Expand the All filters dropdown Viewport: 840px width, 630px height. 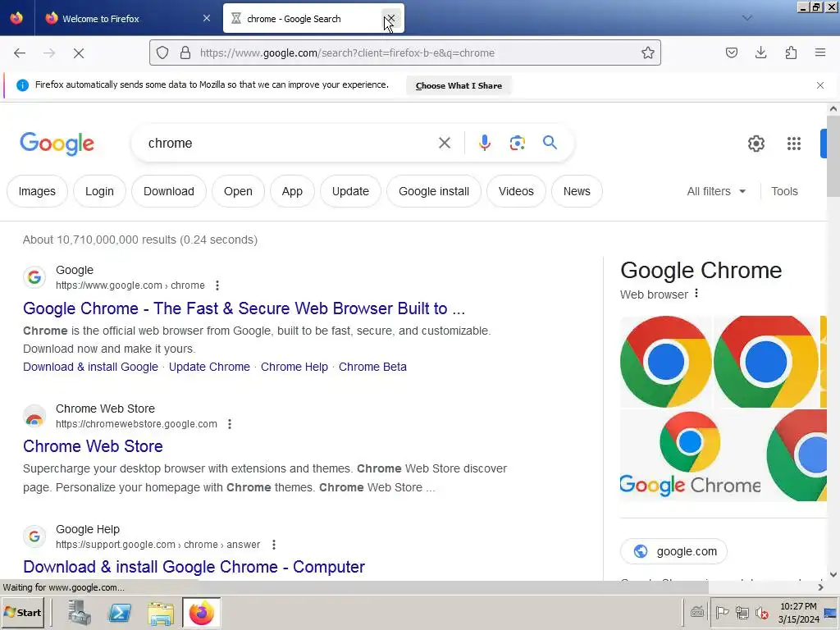tap(716, 191)
